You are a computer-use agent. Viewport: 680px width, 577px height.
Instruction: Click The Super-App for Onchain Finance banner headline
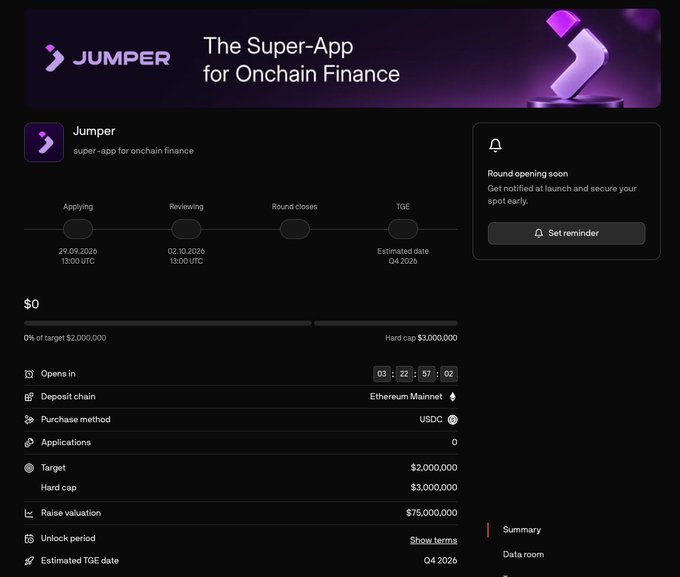click(x=301, y=60)
